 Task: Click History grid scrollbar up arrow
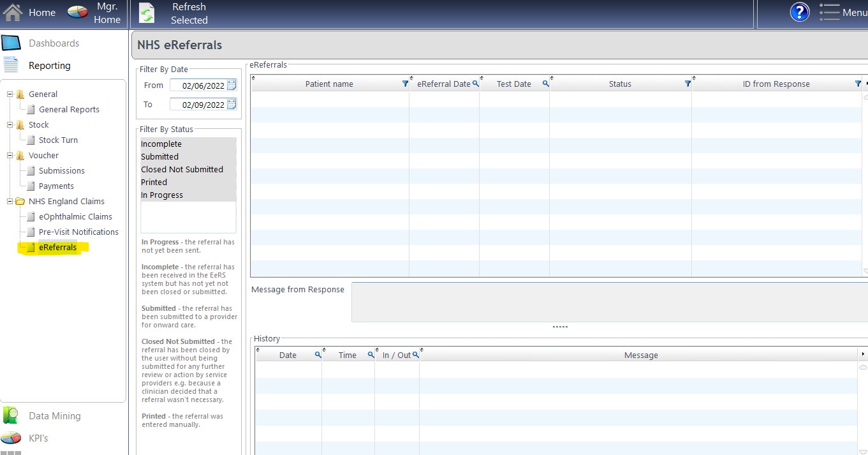pyautogui.click(x=863, y=368)
